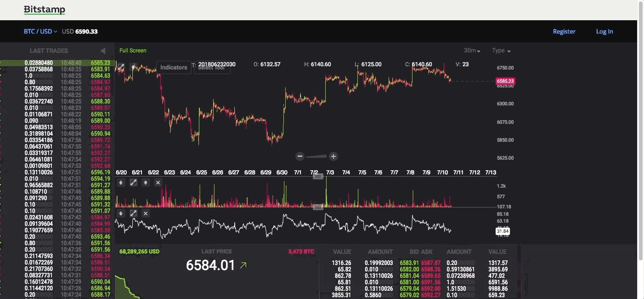Grab resize handle above volume pane
Viewport: 644px width, 299px height.
(x=318, y=176)
